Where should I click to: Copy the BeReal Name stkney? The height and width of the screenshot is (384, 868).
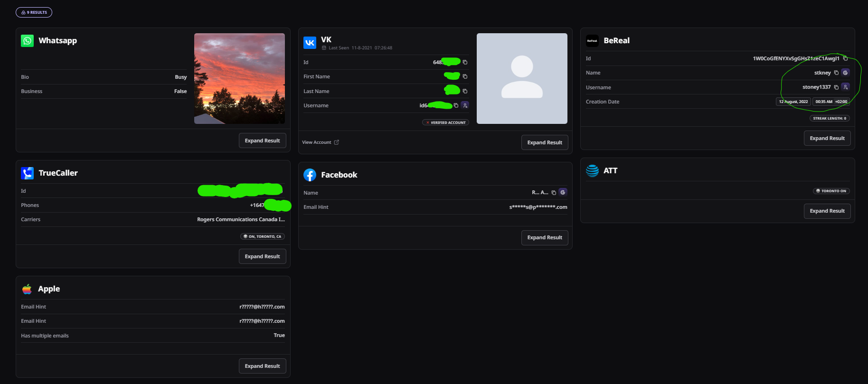coord(836,73)
